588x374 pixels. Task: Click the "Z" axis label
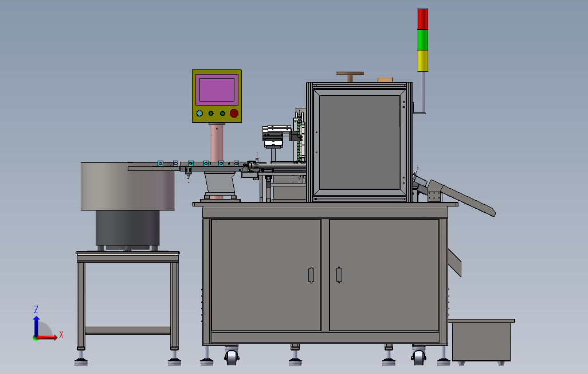pyautogui.click(x=36, y=309)
